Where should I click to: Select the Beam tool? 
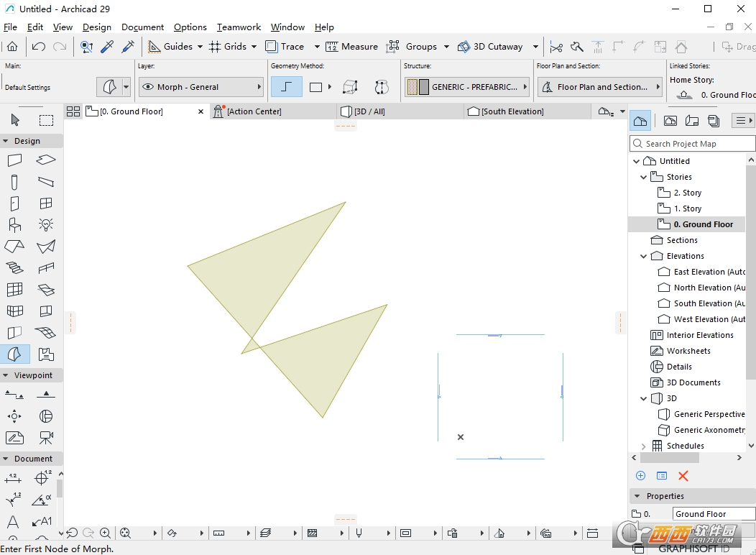[x=46, y=182]
